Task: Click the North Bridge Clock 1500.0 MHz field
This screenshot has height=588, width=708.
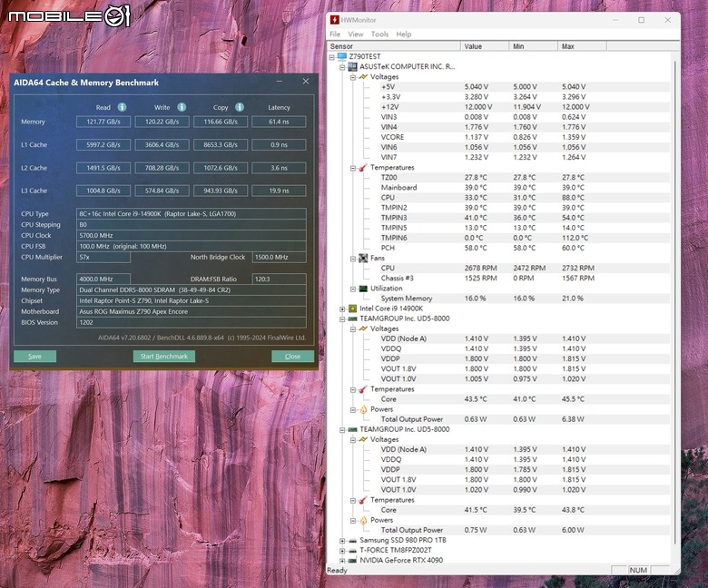Action: 279,257
